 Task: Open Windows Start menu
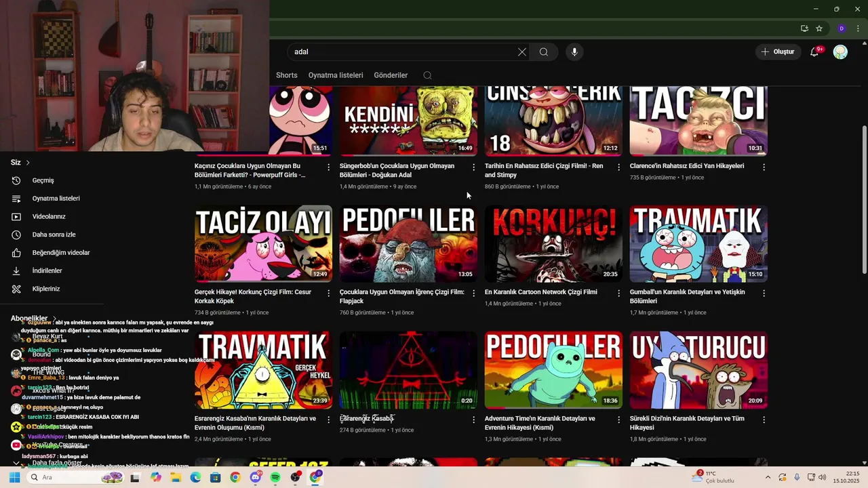click(x=14, y=478)
